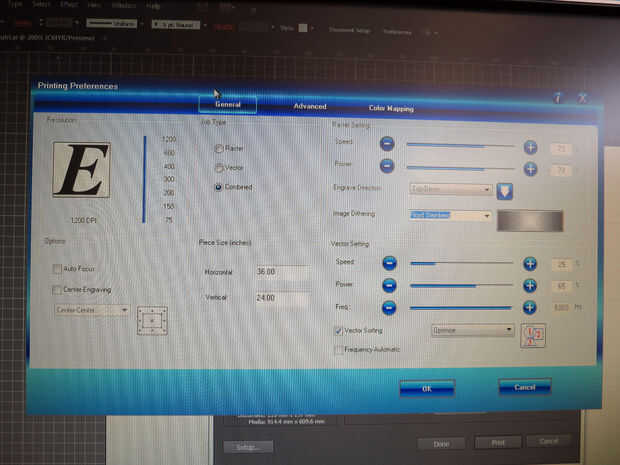Click the vertical resolution DPI slider
Viewport: 620px width, 465px height.
pos(145,179)
